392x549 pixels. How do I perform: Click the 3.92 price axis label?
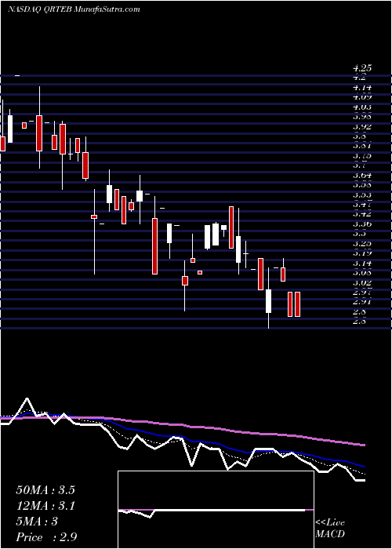click(x=362, y=127)
